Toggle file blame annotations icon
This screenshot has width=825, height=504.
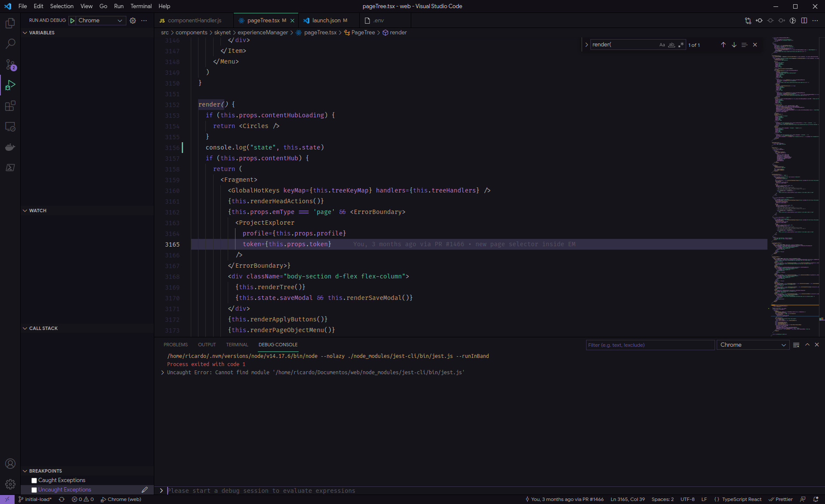793,21
